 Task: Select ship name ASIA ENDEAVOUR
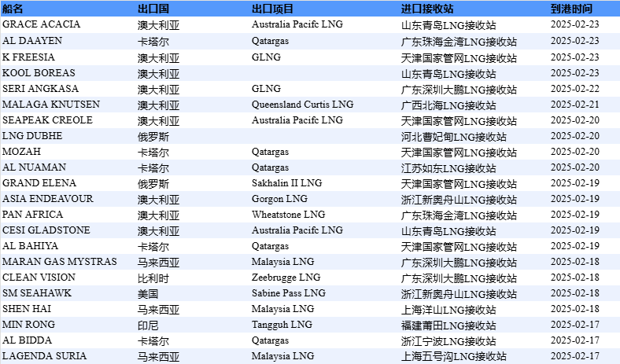(47, 199)
